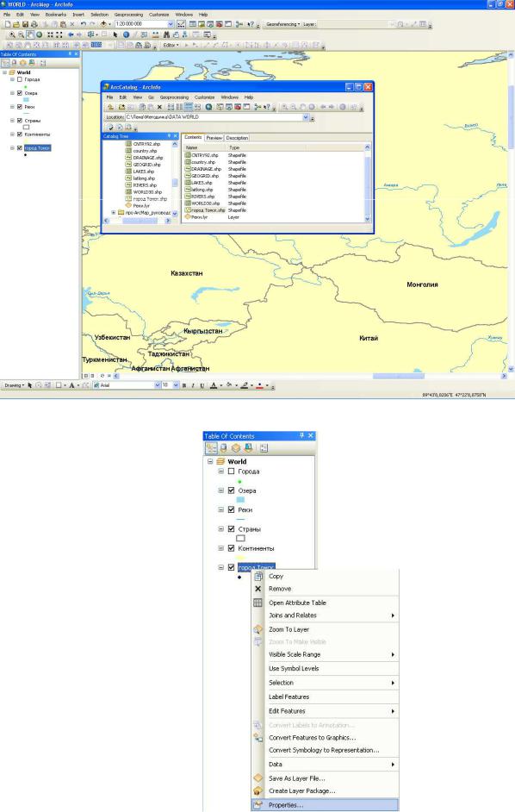Open the font name dropdown in Drawing toolbar
This screenshot has width=515, height=812.
(158, 385)
